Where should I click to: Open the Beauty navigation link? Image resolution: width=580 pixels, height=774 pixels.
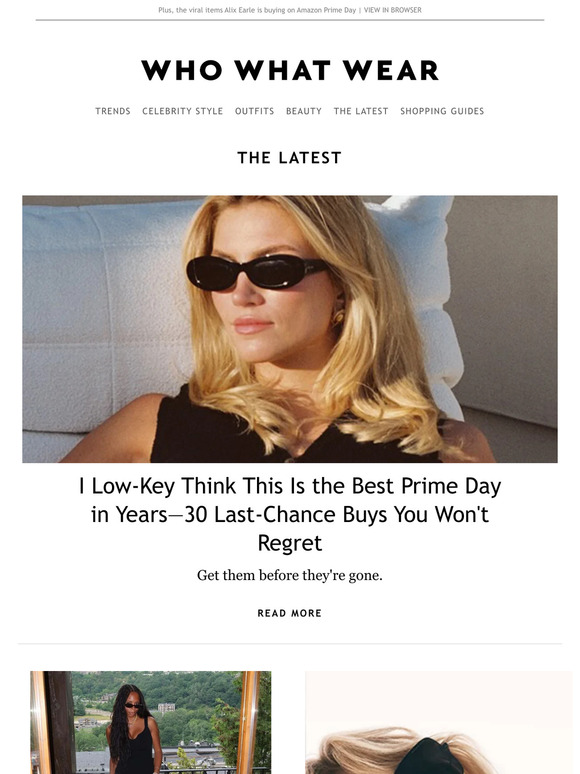(304, 111)
